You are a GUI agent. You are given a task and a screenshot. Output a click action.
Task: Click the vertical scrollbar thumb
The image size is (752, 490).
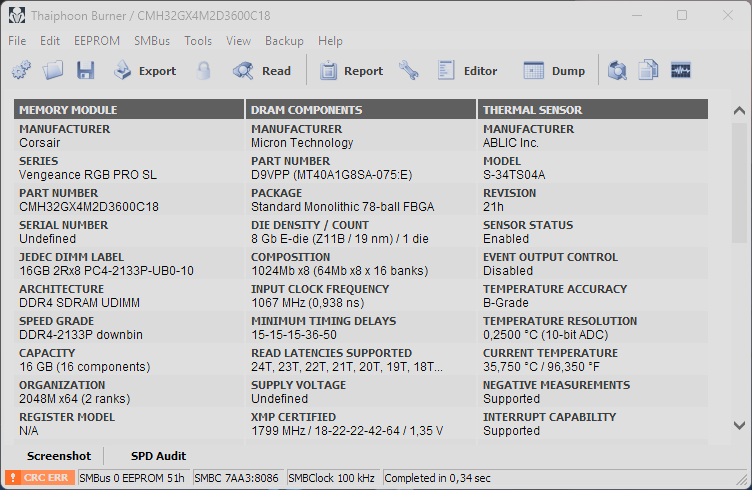tap(739, 183)
